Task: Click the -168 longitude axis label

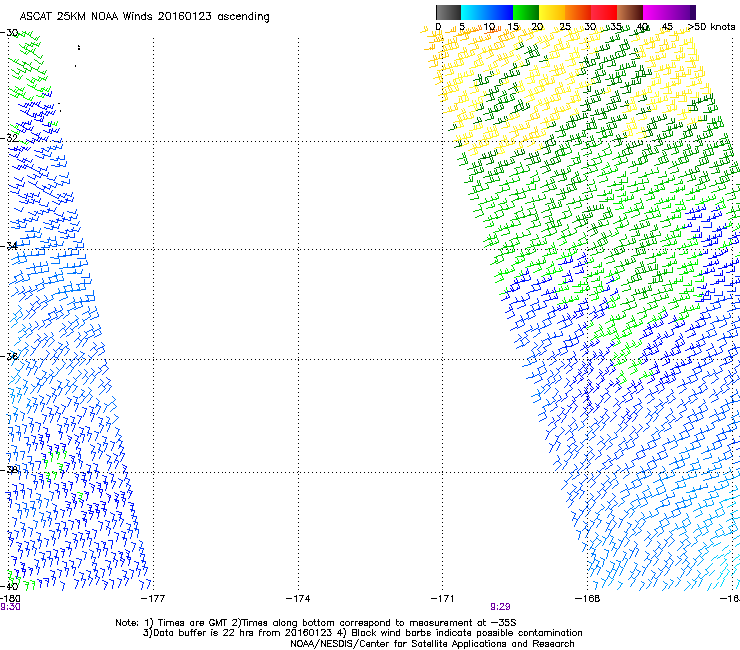Action: 588,599
